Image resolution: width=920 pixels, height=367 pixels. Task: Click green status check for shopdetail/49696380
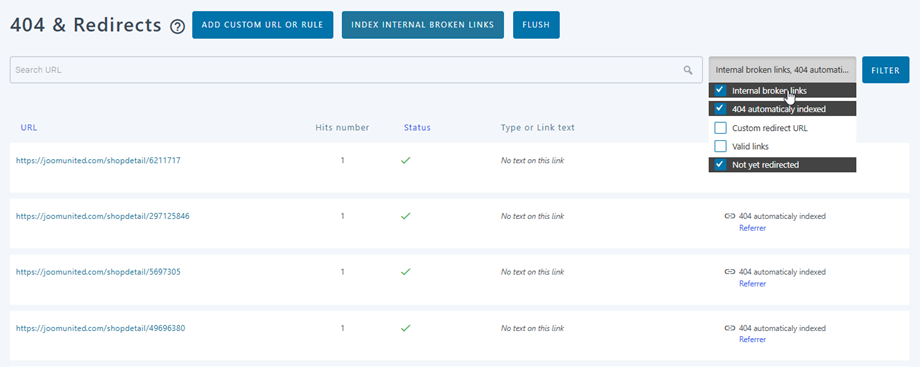405,328
